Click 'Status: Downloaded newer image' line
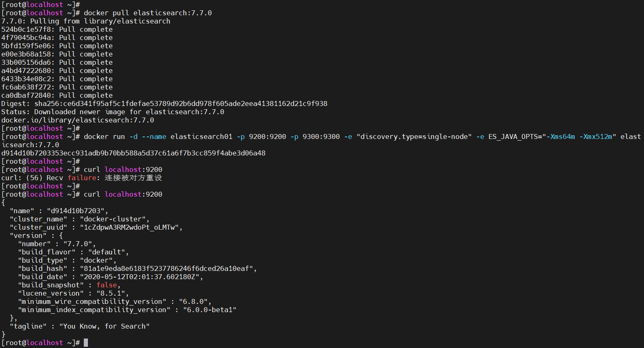 point(113,112)
